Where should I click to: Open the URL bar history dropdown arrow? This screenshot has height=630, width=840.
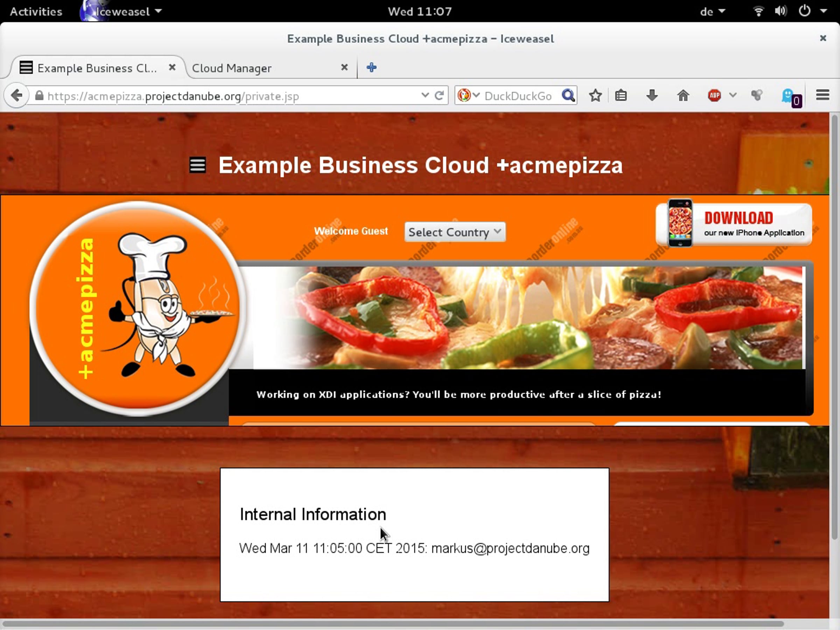pyautogui.click(x=425, y=95)
